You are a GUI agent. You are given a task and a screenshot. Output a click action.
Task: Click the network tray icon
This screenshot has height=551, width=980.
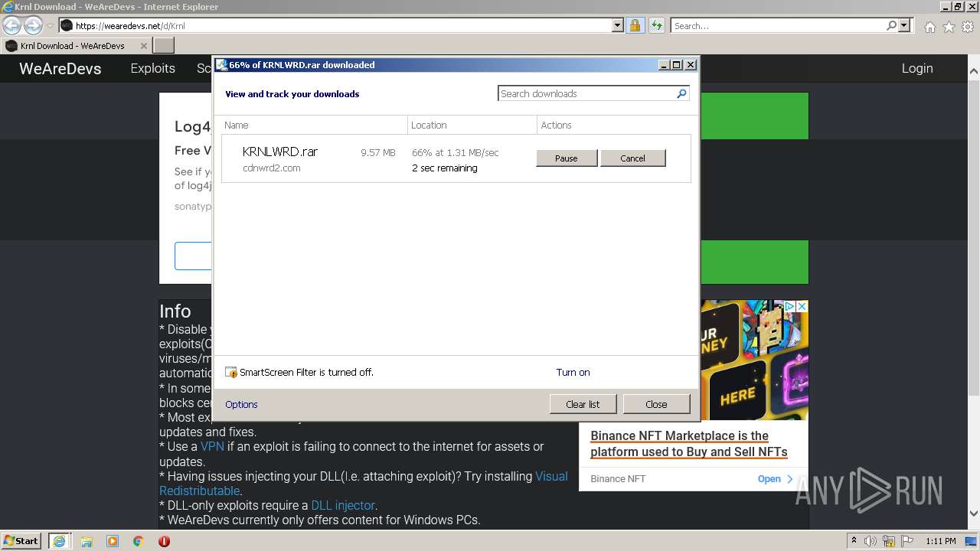pos(889,541)
